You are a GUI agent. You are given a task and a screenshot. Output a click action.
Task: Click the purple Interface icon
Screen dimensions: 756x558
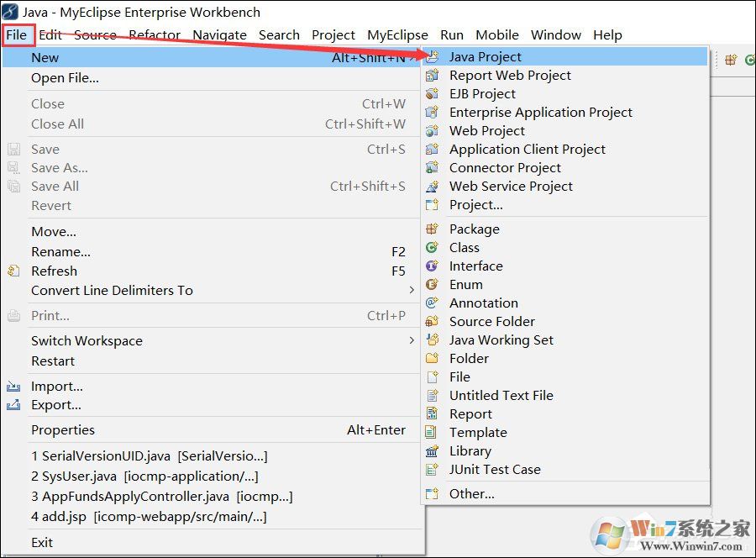click(x=433, y=266)
